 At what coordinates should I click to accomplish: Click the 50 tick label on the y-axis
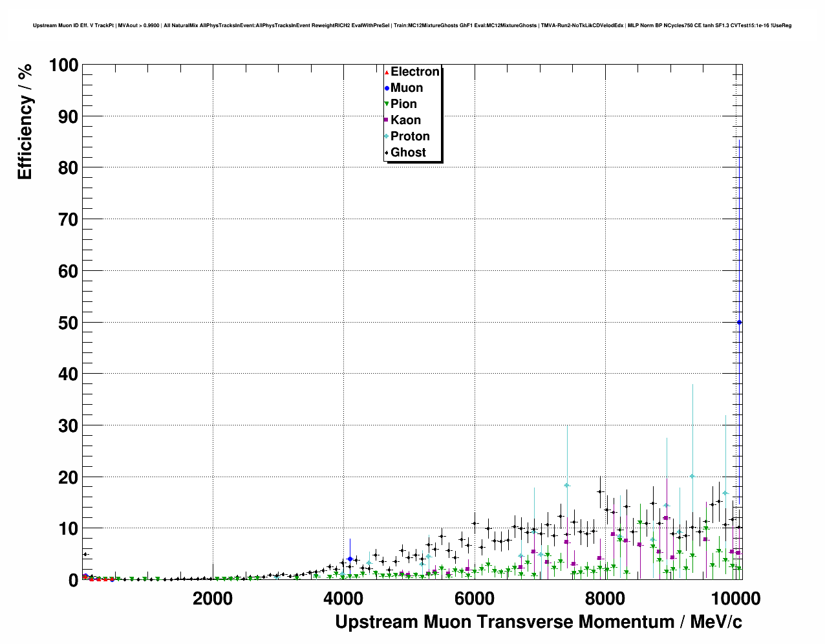pos(68,323)
